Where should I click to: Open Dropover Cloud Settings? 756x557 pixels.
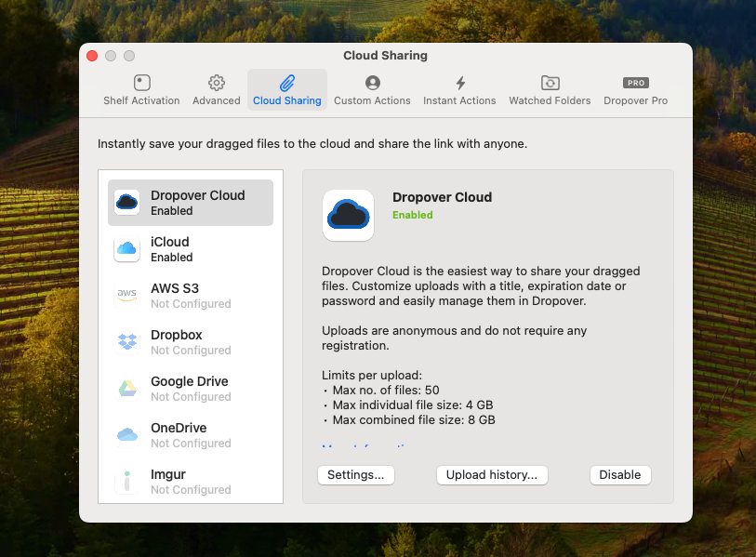pos(356,475)
